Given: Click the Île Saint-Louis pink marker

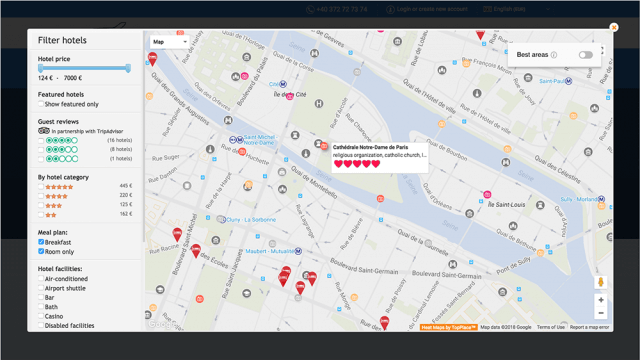Looking at the screenshot, I should point(487,194).
